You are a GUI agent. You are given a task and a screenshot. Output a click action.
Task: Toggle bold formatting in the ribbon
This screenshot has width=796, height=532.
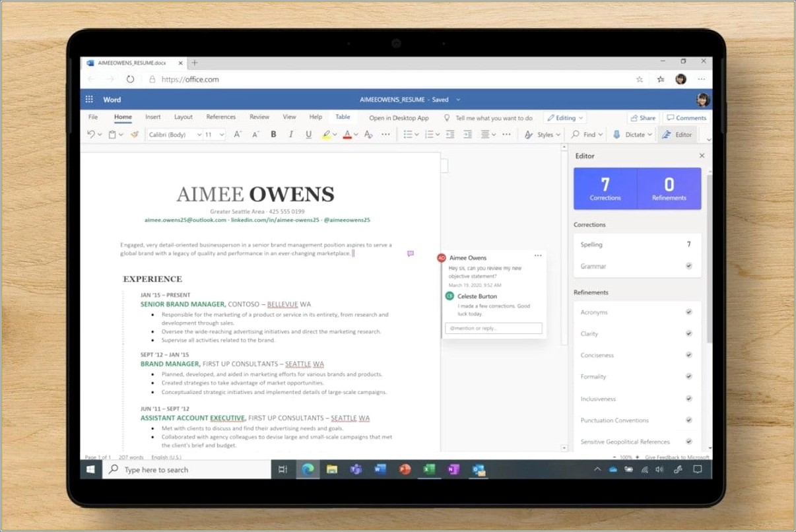pos(273,134)
